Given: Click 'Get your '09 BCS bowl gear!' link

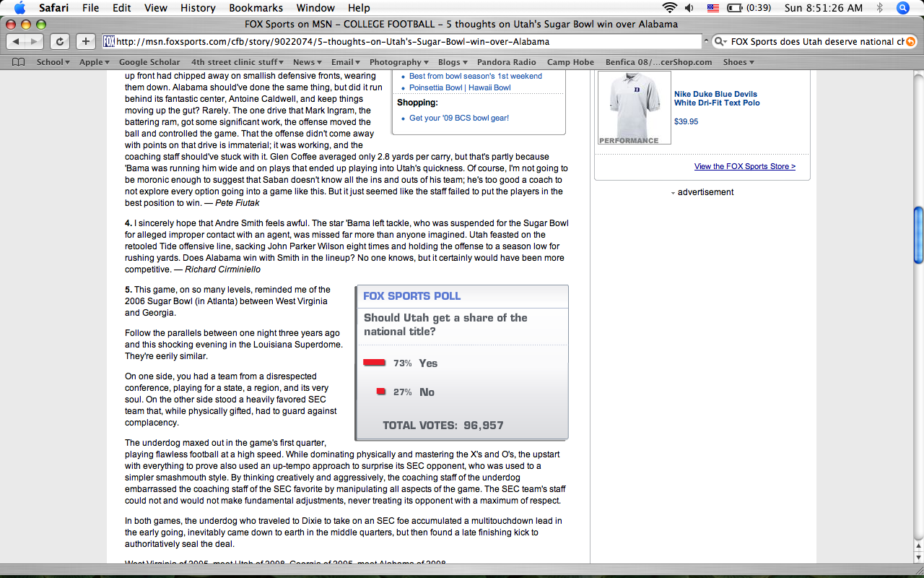Looking at the screenshot, I should pos(459,118).
